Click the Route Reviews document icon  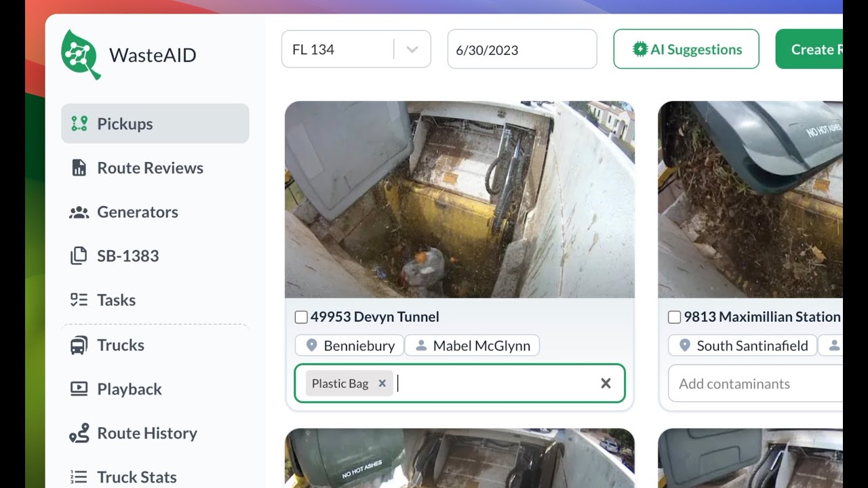click(79, 167)
